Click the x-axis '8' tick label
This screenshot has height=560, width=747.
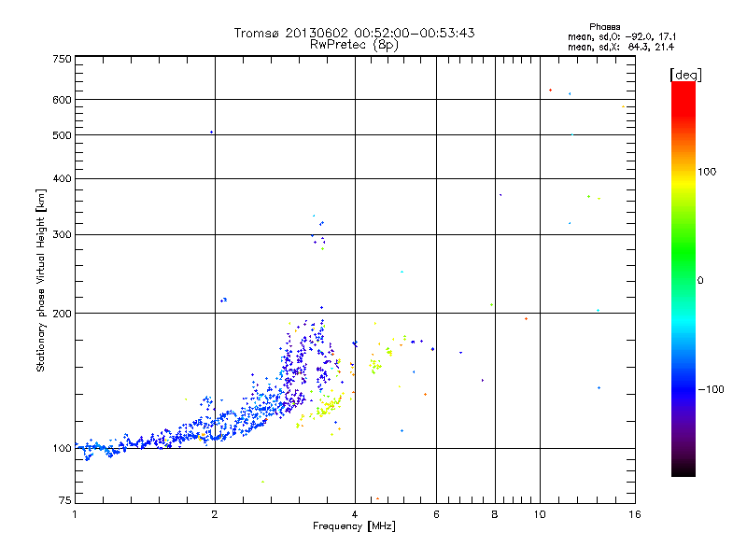click(x=495, y=514)
